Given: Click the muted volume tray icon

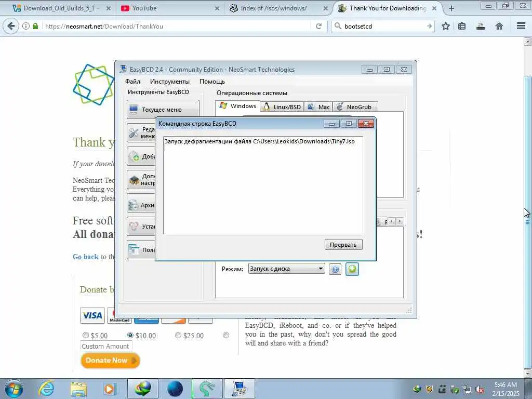Looking at the screenshot, I should pyautogui.click(x=480, y=390).
